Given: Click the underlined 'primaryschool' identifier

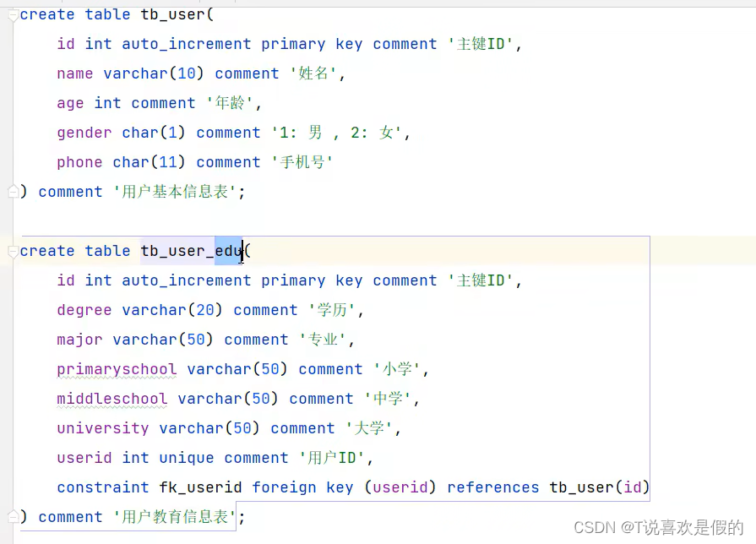Looking at the screenshot, I should (117, 369).
